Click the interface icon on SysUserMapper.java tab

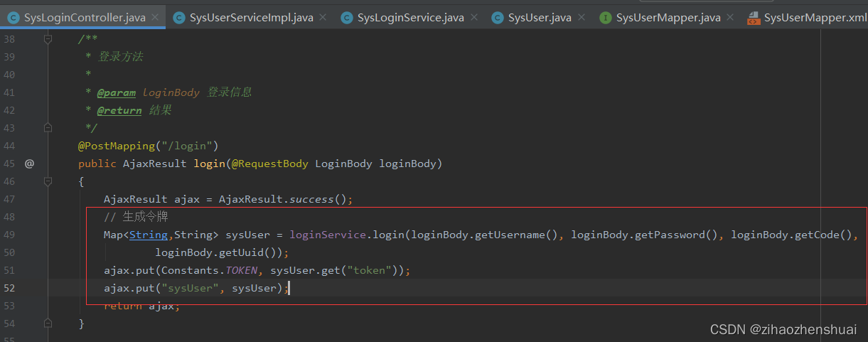tap(606, 18)
